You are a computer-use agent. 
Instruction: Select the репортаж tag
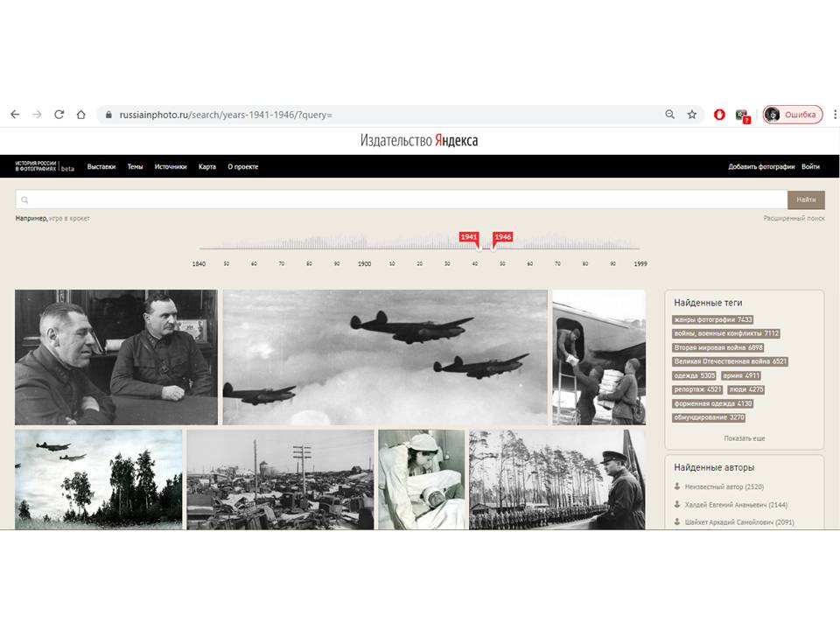pyautogui.click(x=697, y=389)
